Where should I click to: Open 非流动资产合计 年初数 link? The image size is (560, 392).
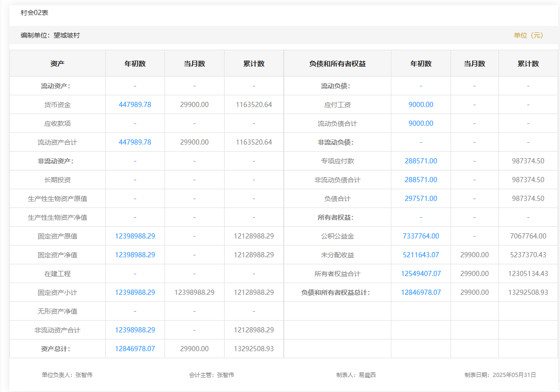pos(135,330)
